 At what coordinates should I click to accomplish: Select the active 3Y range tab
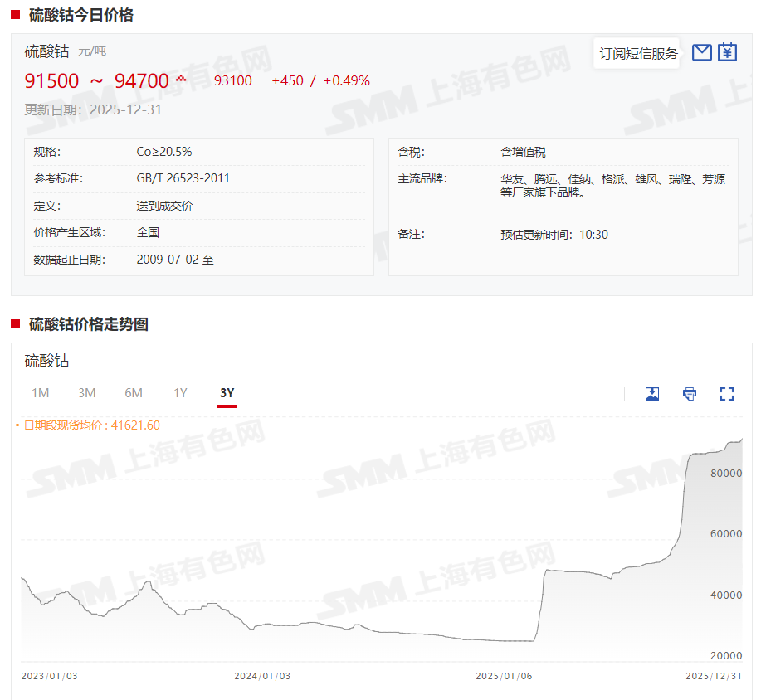coord(227,393)
